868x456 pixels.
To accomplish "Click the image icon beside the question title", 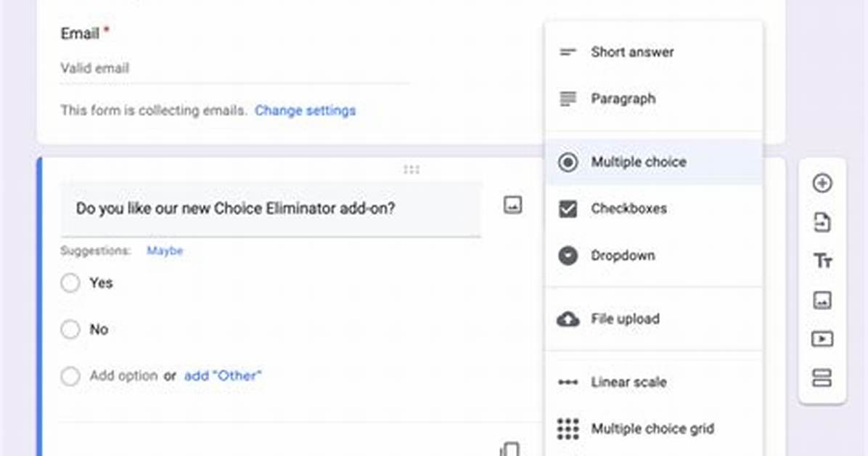I will click(512, 205).
